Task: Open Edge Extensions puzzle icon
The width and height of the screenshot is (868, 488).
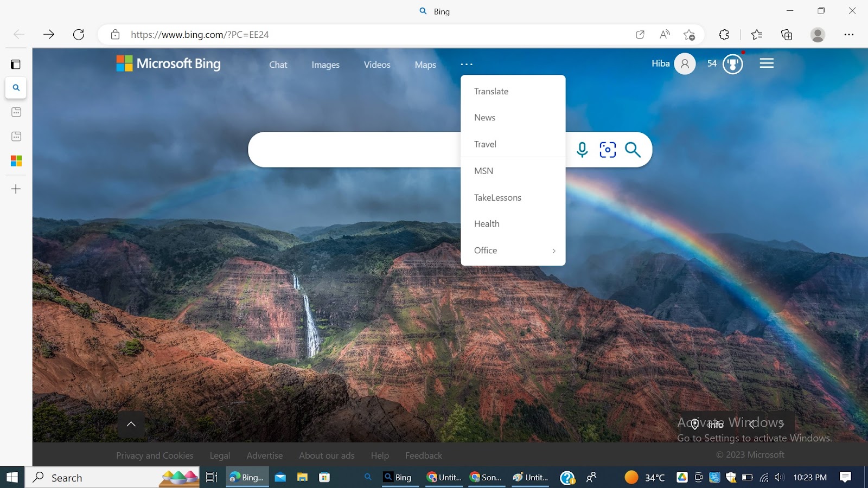Action: [724, 35]
